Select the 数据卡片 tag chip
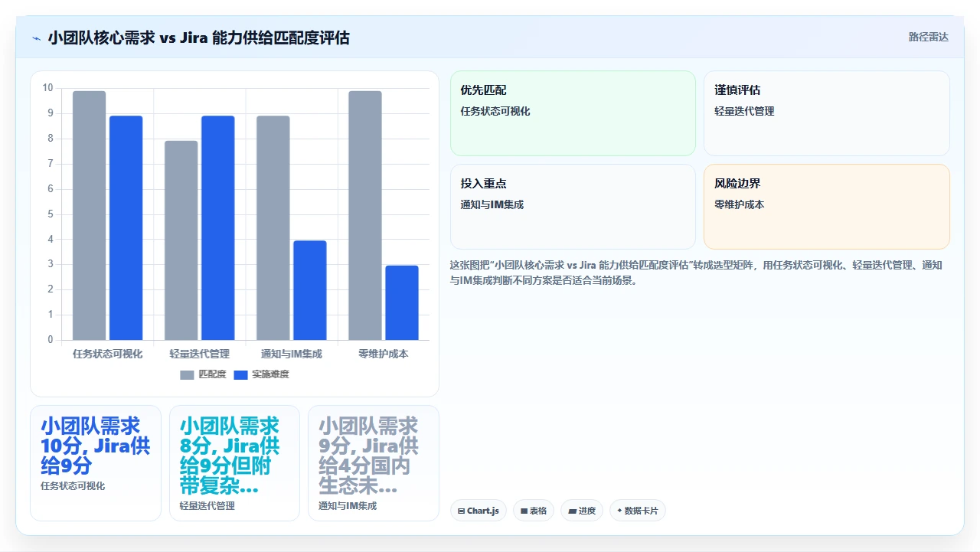The width and height of the screenshot is (980, 552). tap(637, 511)
